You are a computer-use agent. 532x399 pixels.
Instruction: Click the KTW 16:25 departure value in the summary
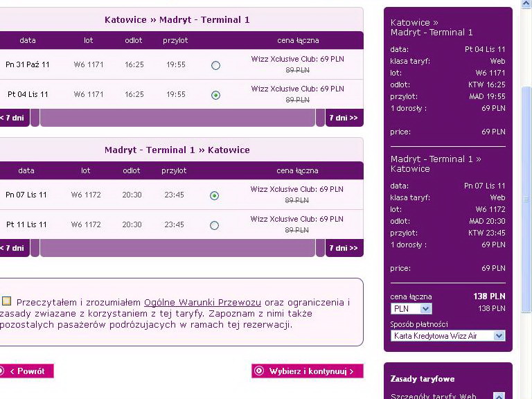click(487, 85)
